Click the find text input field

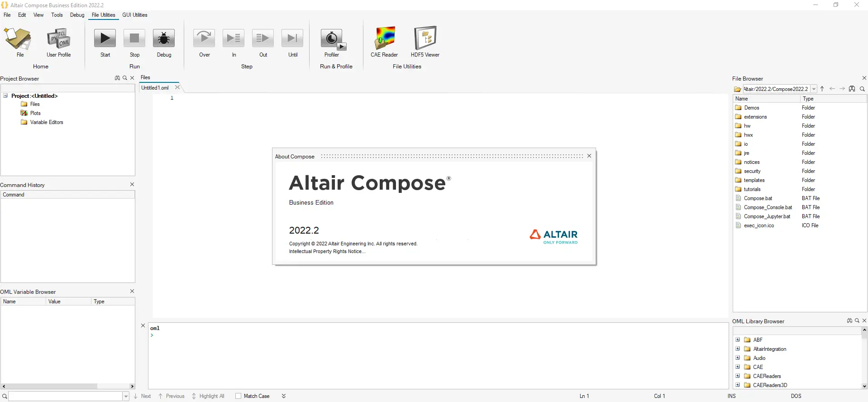point(66,396)
